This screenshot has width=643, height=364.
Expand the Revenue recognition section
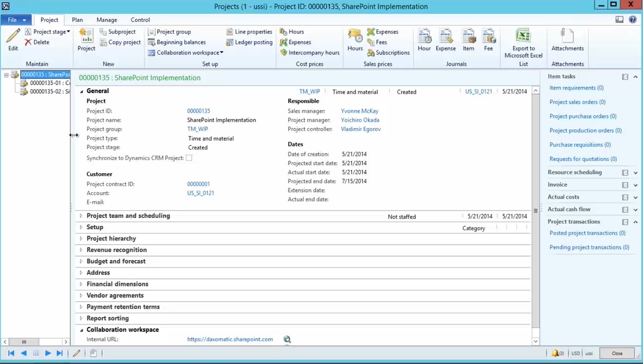tap(81, 250)
